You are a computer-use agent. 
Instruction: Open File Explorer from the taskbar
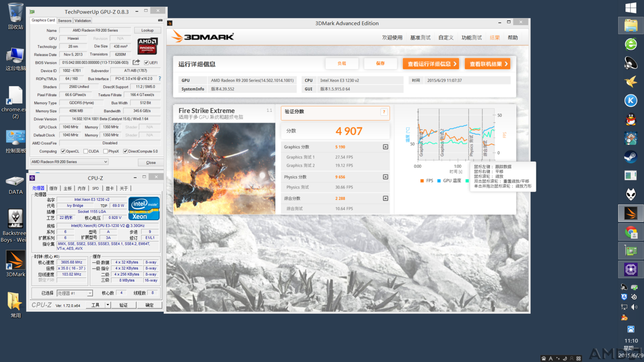pyautogui.click(x=631, y=26)
